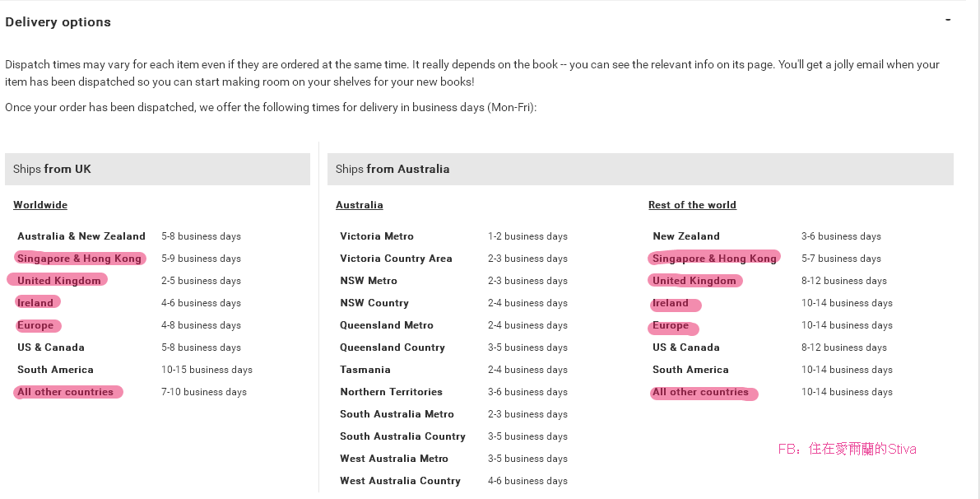The height and width of the screenshot is (499, 980).
Task: Click the Delivery options heading
Action: click(58, 22)
